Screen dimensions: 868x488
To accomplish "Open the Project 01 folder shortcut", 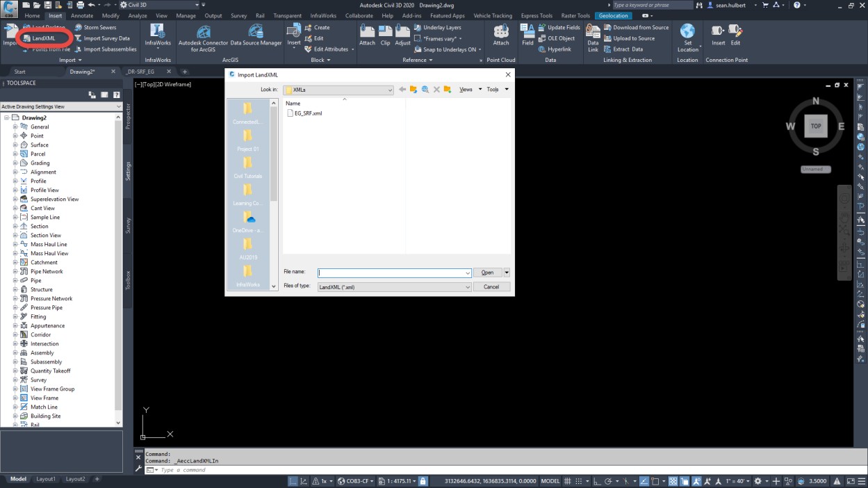I will pyautogui.click(x=248, y=141).
